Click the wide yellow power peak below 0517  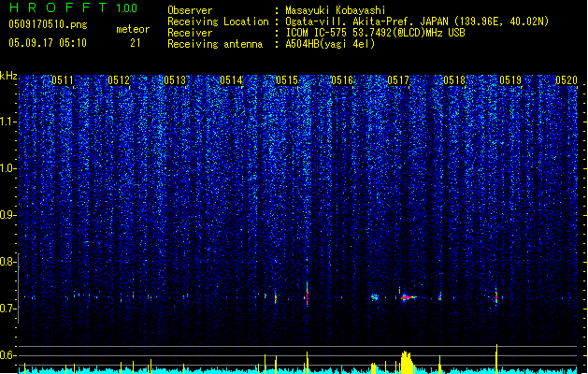tap(406, 362)
